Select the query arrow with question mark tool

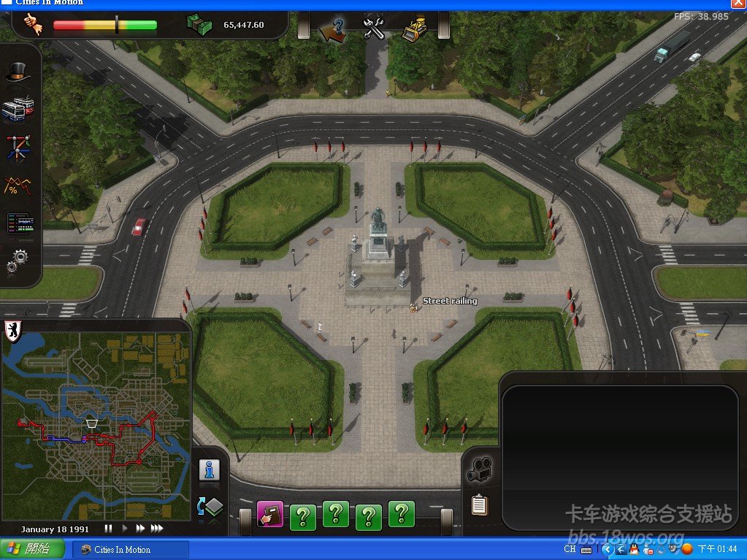(334, 29)
